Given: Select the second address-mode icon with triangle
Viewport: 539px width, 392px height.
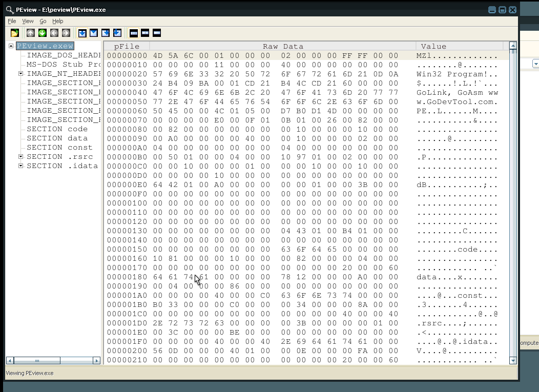Looking at the screenshot, I should click(93, 33).
